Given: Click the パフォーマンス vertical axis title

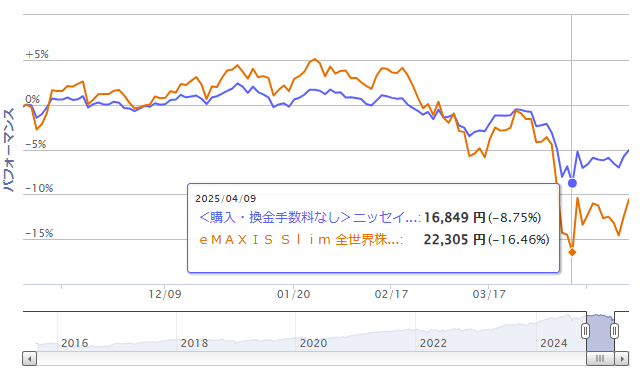Looking at the screenshot, I should click(x=9, y=150).
